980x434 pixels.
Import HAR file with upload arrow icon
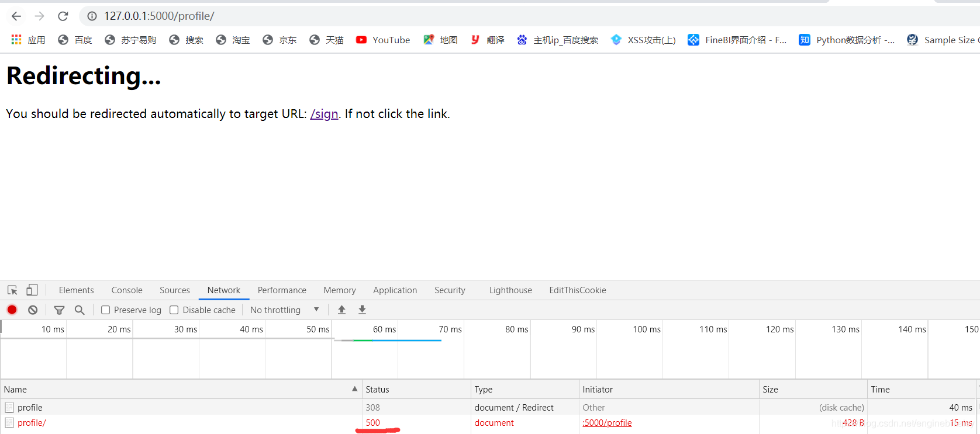tap(342, 310)
